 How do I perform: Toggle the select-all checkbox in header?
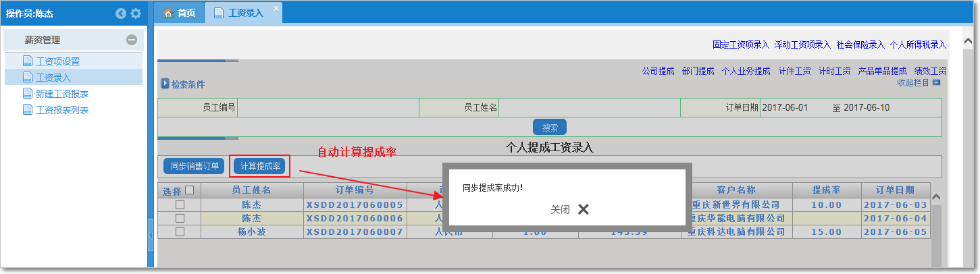pyautogui.click(x=190, y=190)
